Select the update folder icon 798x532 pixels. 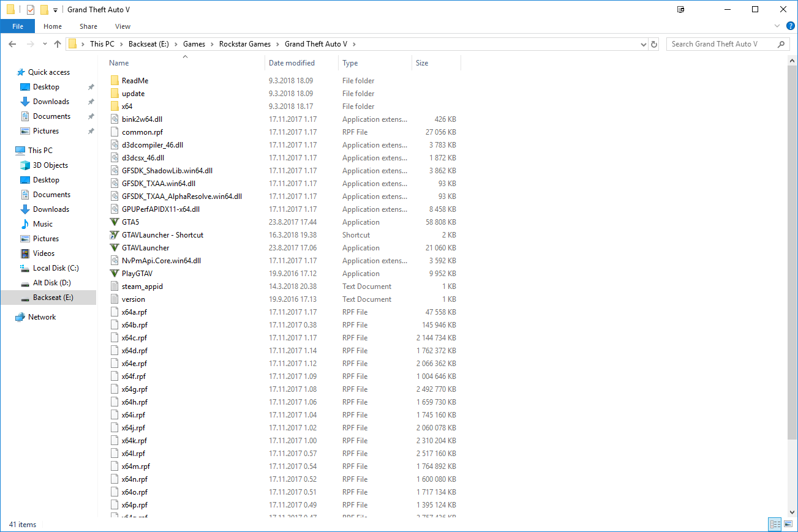click(114, 94)
